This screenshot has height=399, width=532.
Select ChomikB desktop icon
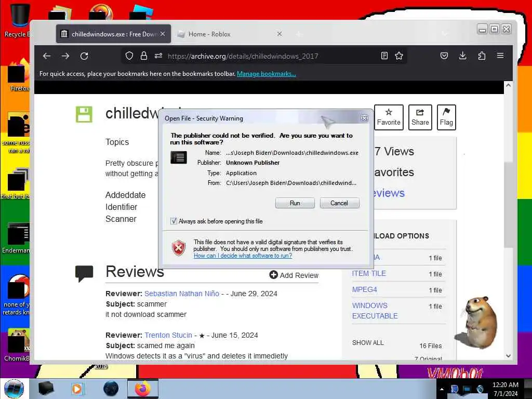pyautogui.click(x=17, y=345)
